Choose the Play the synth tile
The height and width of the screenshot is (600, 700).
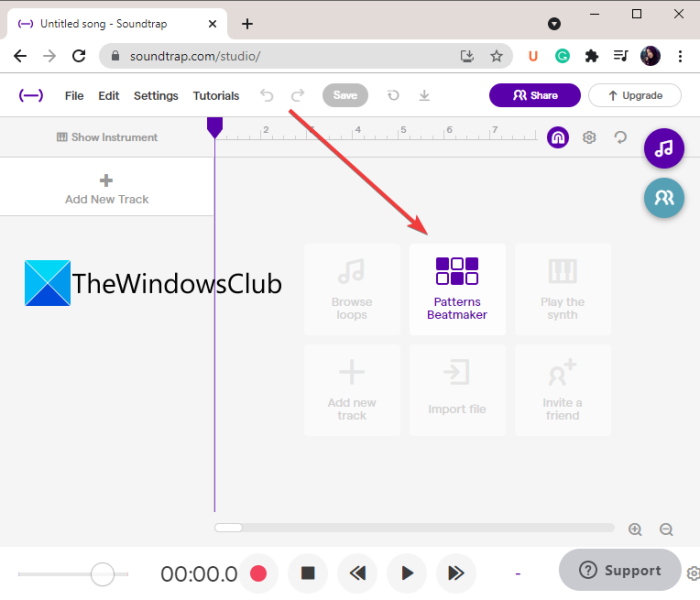click(562, 289)
